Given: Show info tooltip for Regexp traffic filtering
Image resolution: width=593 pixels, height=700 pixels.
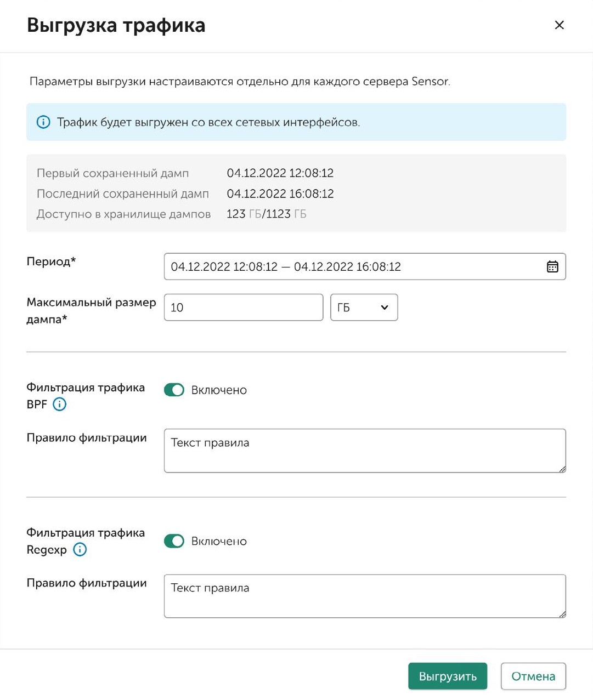Looking at the screenshot, I should pos(80,550).
